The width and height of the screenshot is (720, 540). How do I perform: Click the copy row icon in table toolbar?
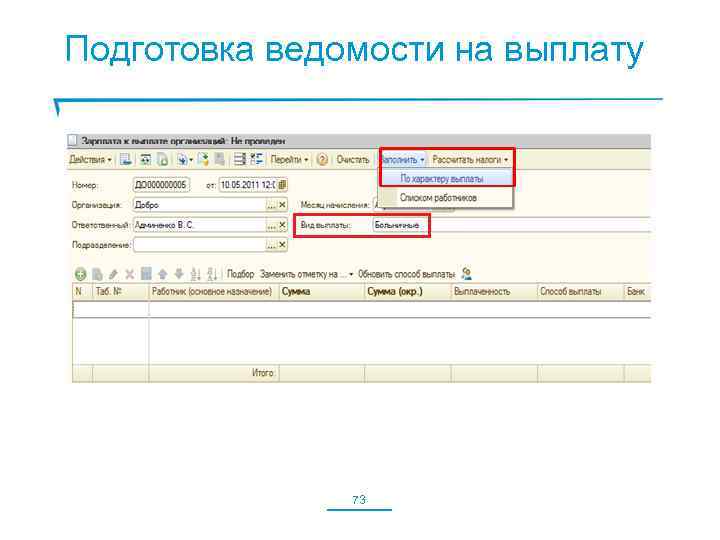tap(97, 275)
